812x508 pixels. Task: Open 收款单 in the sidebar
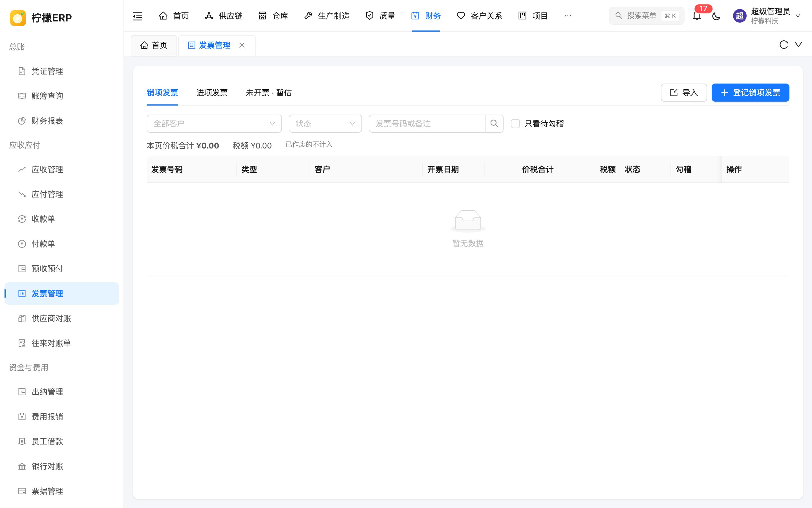coord(62,219)
